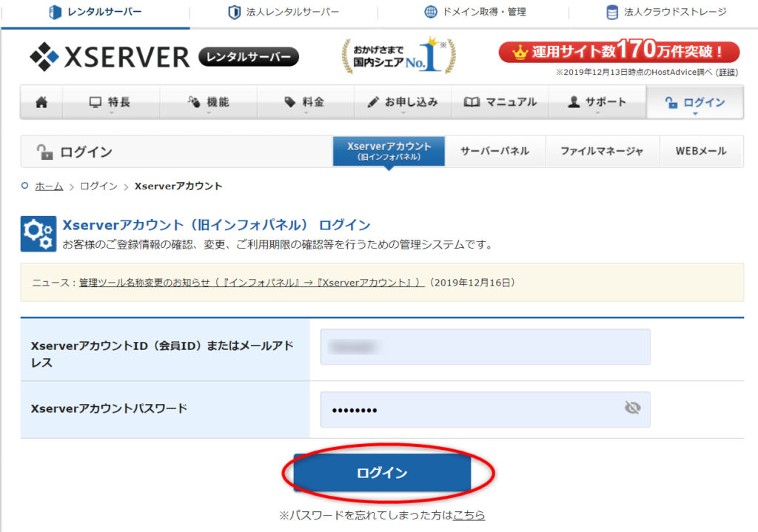The image size is (758, 532).
Task: Open the お申し込み menu
Action: 403,102
